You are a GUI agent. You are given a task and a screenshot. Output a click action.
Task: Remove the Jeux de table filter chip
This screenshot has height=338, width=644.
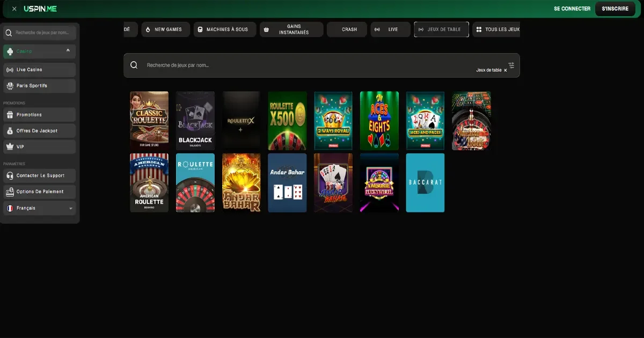pyautogui.click(x=506, y=70)
